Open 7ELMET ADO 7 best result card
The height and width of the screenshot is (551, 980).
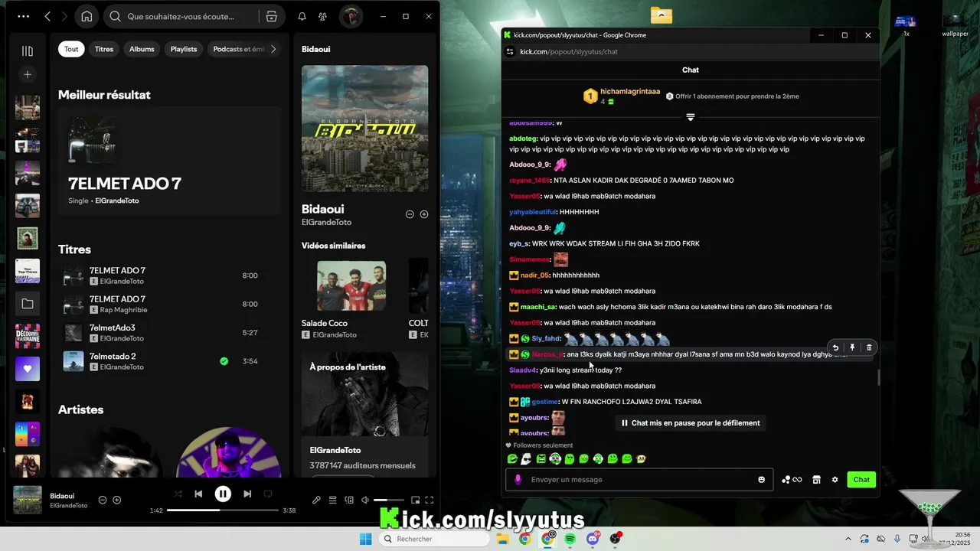pyautogui.click(x=169, y=162)
